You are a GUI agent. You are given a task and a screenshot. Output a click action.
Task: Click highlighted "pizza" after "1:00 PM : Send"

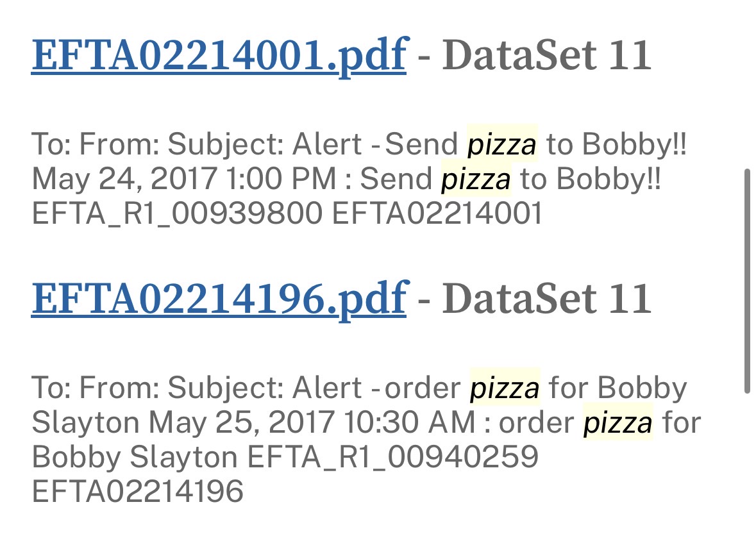[x=476, y=180]
